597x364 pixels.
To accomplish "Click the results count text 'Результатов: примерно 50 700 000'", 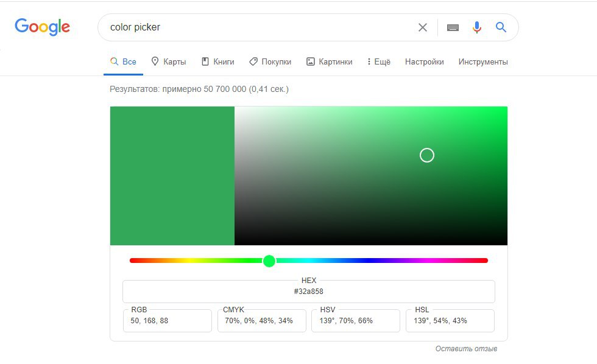I will tap(178, 89).
